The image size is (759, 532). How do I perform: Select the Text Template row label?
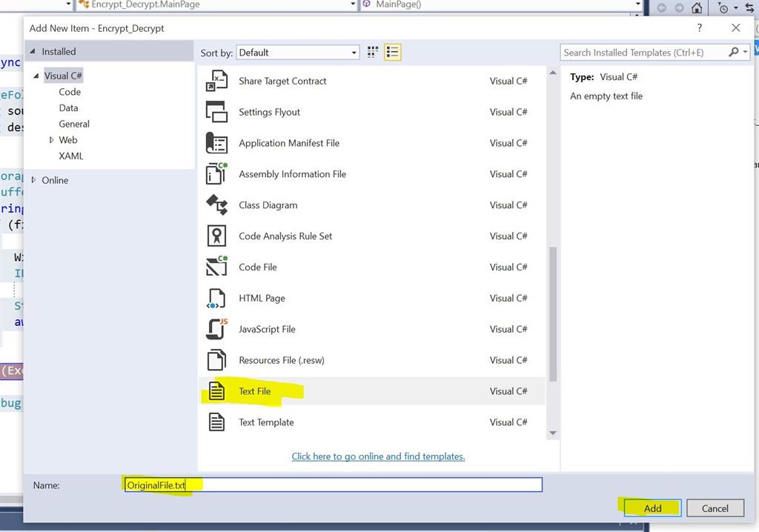266,422
